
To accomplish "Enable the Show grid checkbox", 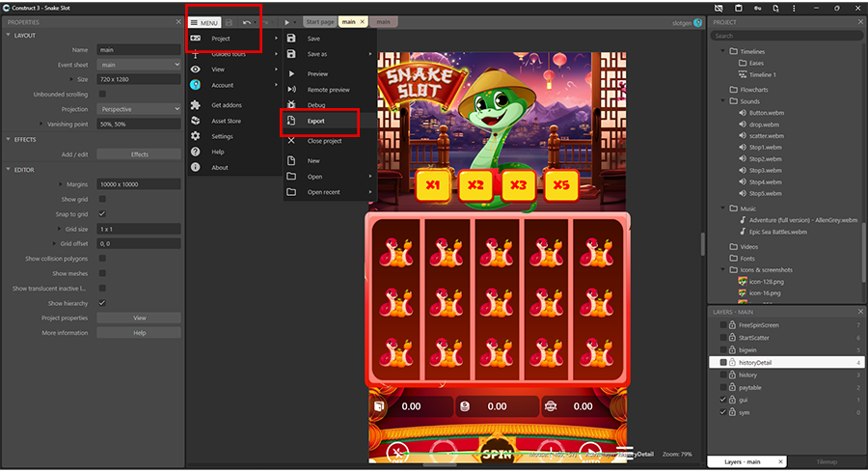I will pyautogui.click(x=102, y=199).
